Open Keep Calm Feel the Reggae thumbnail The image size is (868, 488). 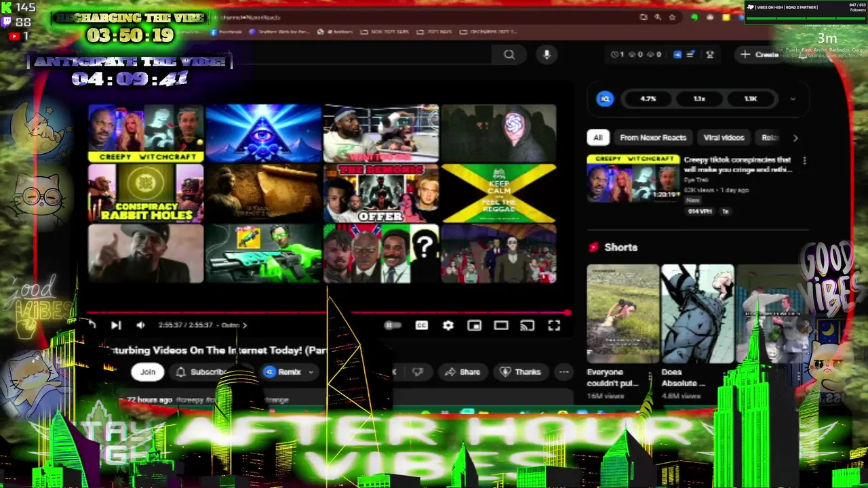(499, 193)
